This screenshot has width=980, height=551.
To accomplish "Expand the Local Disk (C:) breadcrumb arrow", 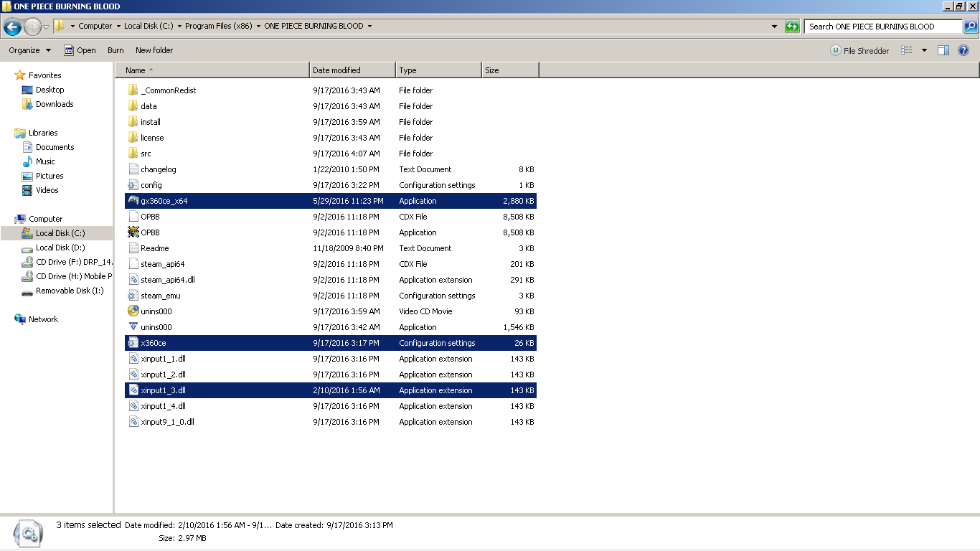I will coord(179,26).
